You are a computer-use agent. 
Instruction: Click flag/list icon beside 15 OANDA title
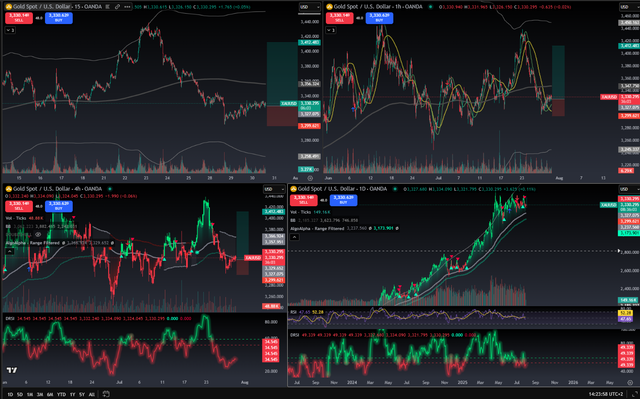pos(107,7)
